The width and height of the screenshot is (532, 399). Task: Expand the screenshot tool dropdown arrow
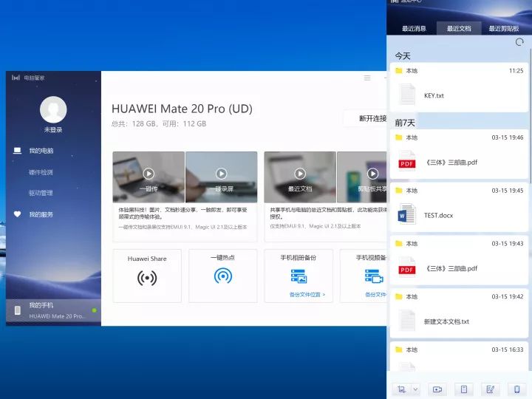point(415,389)
